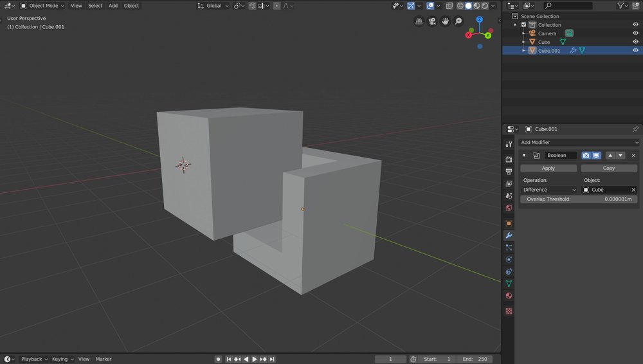Click the zoom magnifier viewport icon

pos(458,21)
